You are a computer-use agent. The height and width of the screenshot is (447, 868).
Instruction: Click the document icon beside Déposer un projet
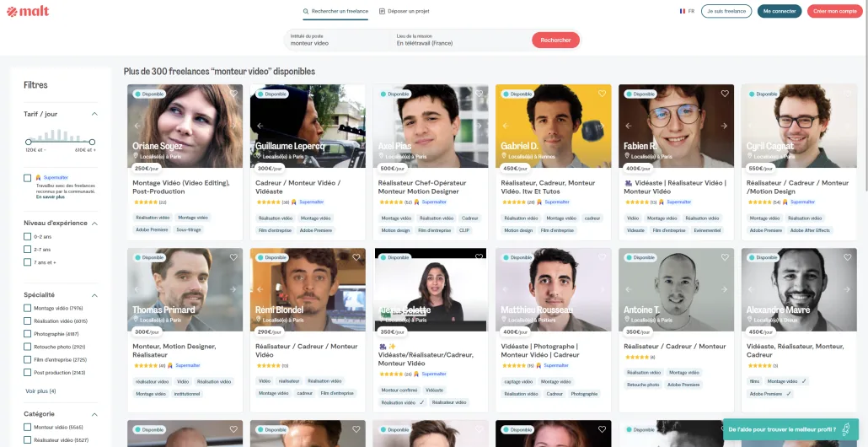[x=382, y=11]
